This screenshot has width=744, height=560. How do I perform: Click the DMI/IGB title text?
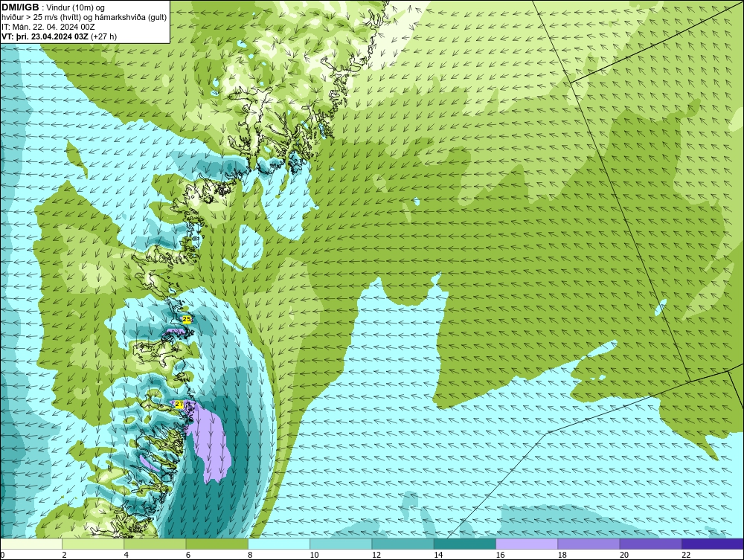coord(20,7)
